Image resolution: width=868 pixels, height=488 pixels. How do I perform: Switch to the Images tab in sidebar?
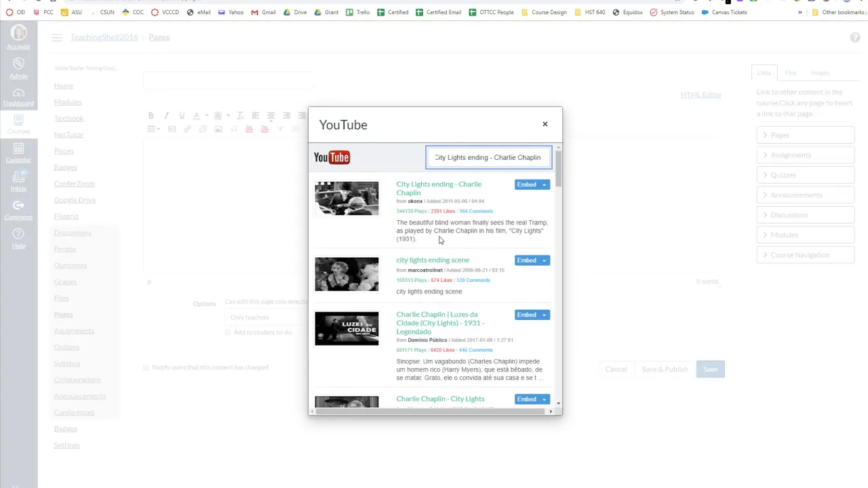coord(820,73)
